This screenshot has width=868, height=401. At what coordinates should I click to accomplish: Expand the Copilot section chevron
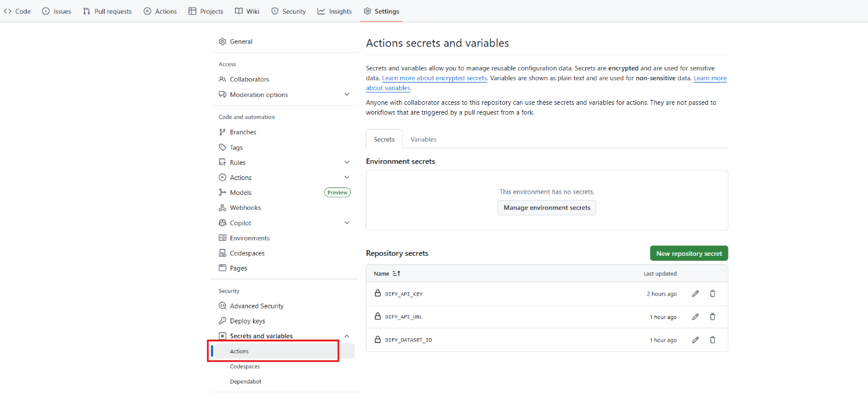[x=347, y=223]
